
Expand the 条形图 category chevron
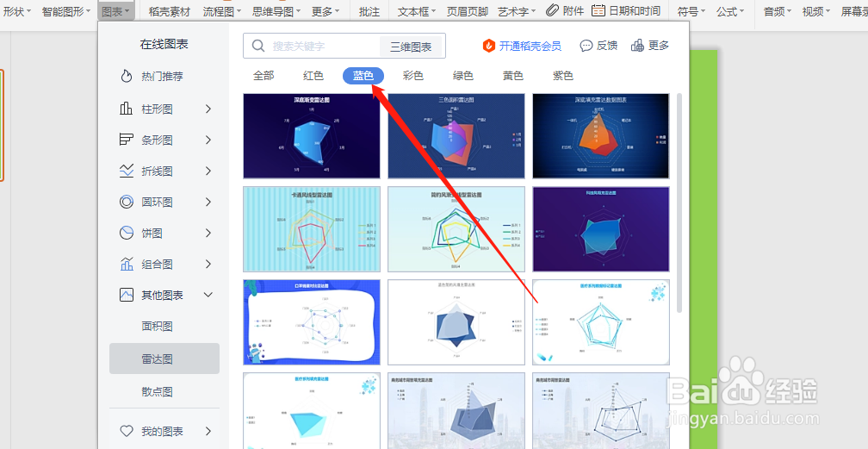tap(208, 140)
